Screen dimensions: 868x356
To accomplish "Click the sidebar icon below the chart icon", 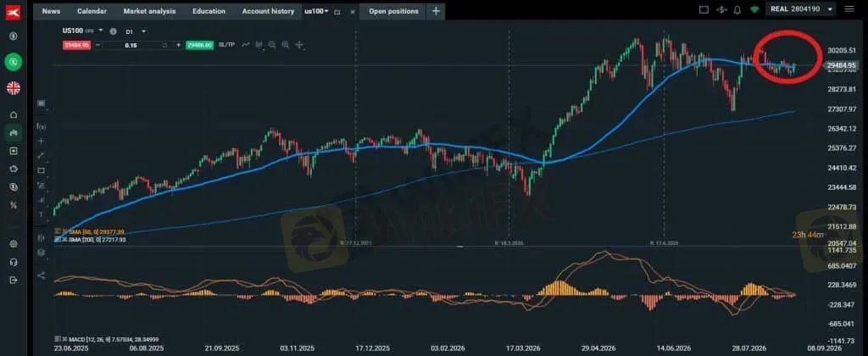I will (14, 151).
